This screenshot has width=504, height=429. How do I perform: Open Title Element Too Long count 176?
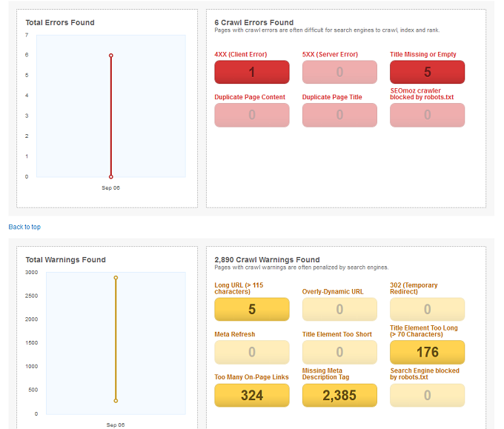point(427,352)
